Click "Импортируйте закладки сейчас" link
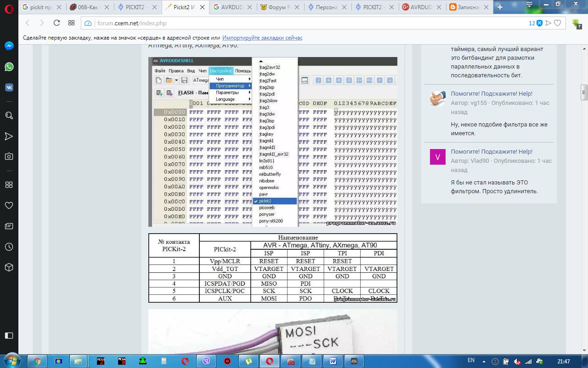 tap(262, 38)
